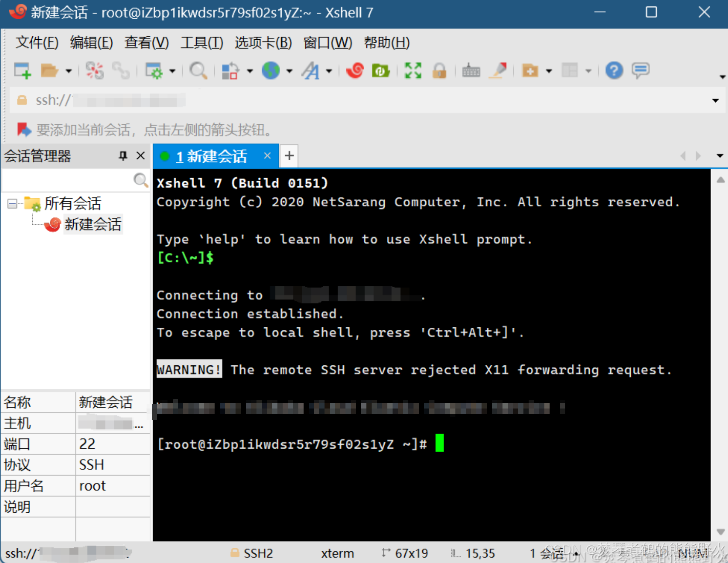Click the SSH protocol value cell
728x563 pixels.
[113, 465]
